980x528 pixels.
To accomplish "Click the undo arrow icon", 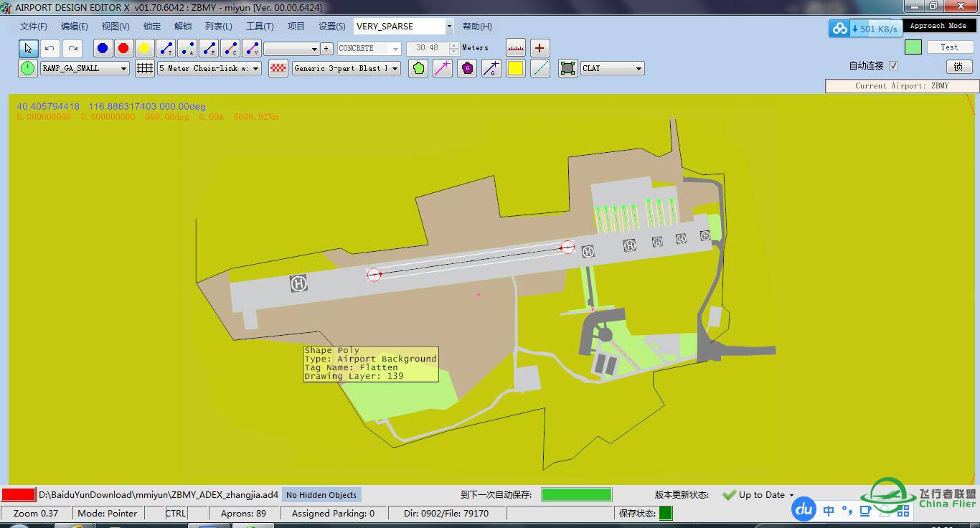I will click(50, 48).
